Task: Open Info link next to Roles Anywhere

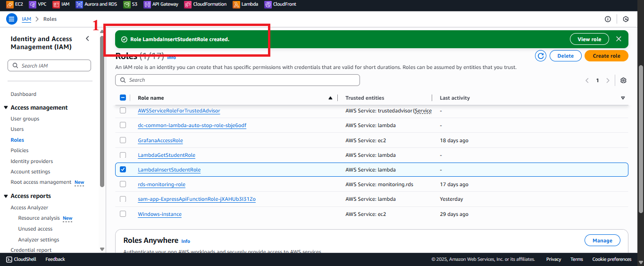Action: pyautogui.click(x=186, y=241)
